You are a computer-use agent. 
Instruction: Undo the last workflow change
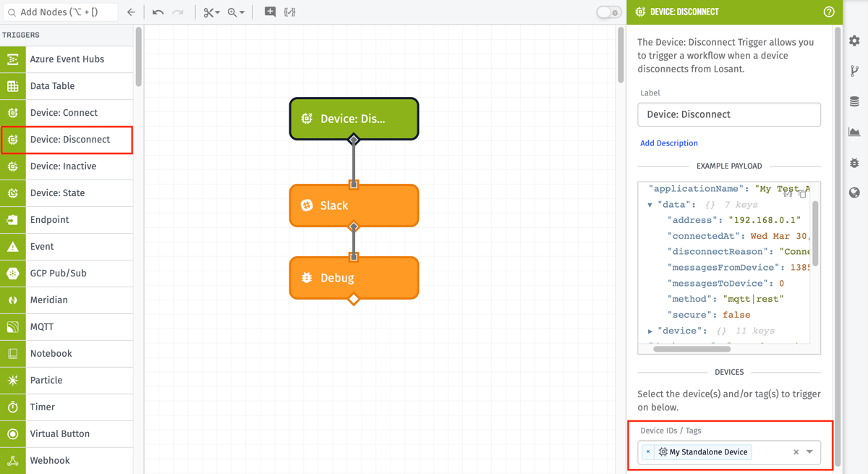(158, 12)
